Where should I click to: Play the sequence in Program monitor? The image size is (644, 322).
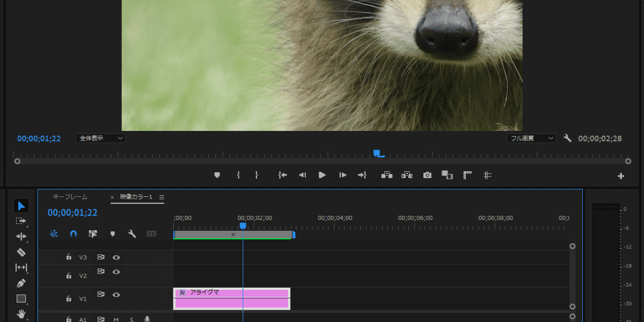pyautogui.click(x=322, y=175)
